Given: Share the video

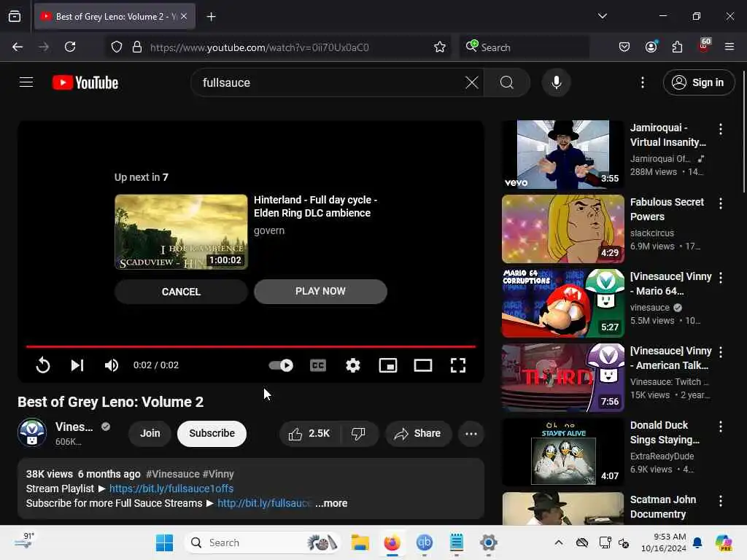Looking at the screenshot, I should point(418,433).
